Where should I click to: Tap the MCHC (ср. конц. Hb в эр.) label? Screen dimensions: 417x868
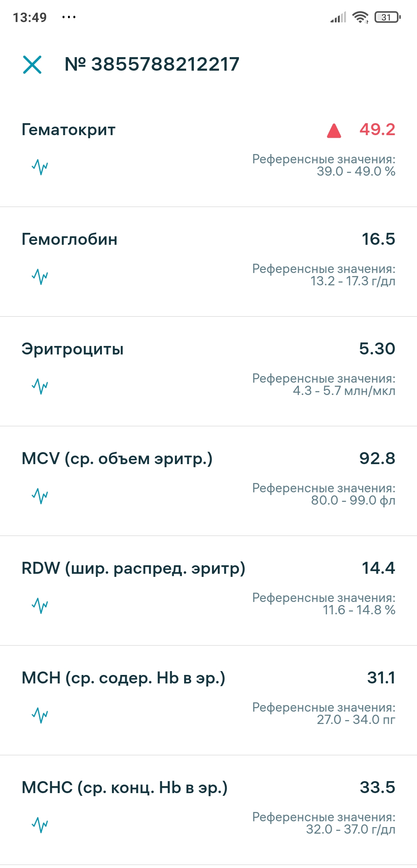[125, 788]
